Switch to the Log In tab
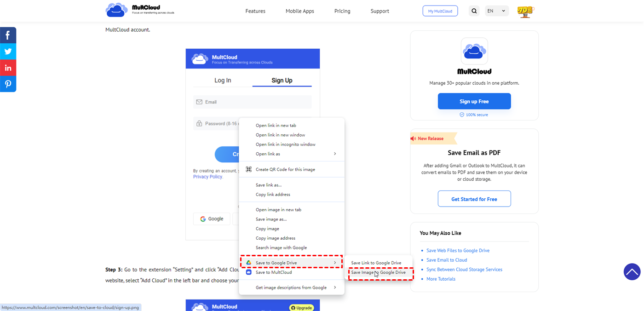Image resolution: width=644 pixels, height=311 pixels. coord(223,81)
